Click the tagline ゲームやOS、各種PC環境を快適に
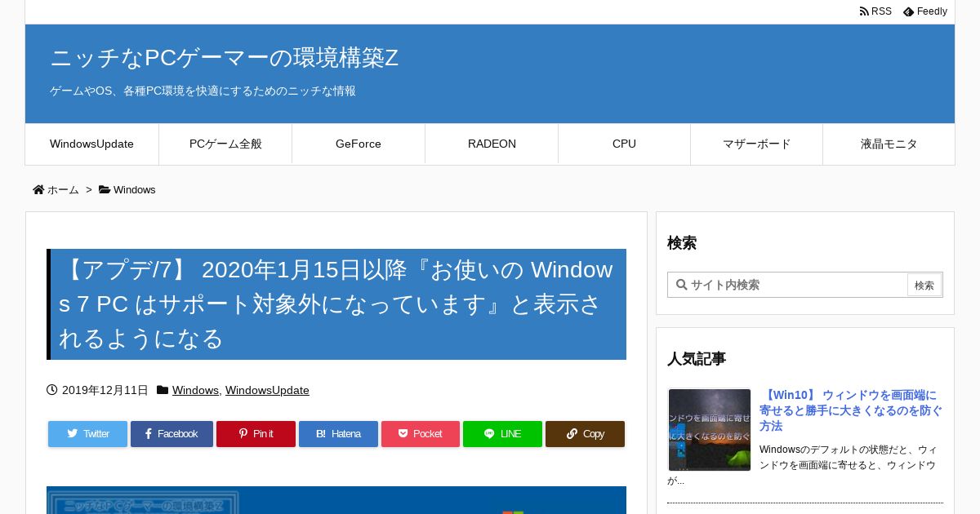This screenshot has width=980, height=514. 203,91
